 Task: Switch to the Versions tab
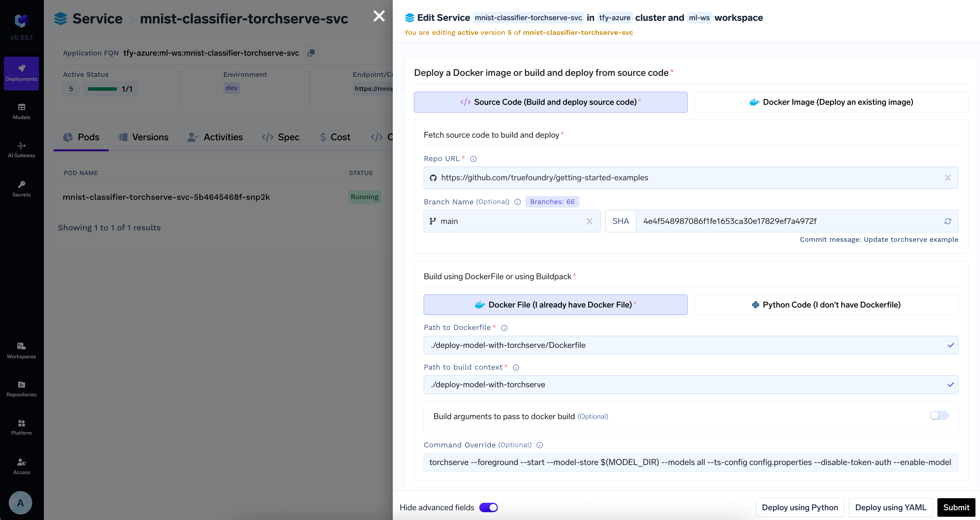click(143, 137)
